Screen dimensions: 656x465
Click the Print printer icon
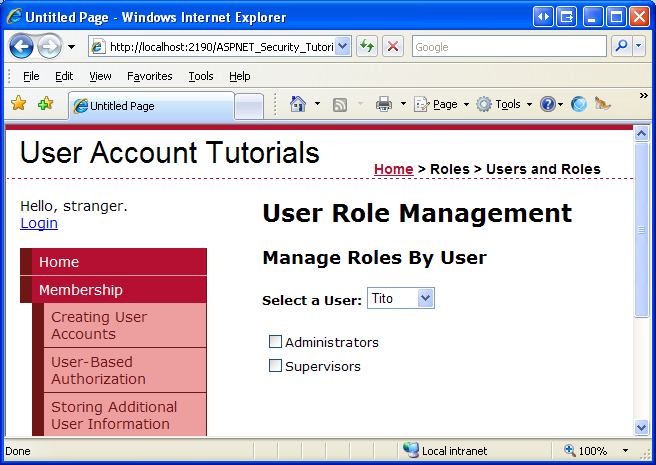[383, 104]
